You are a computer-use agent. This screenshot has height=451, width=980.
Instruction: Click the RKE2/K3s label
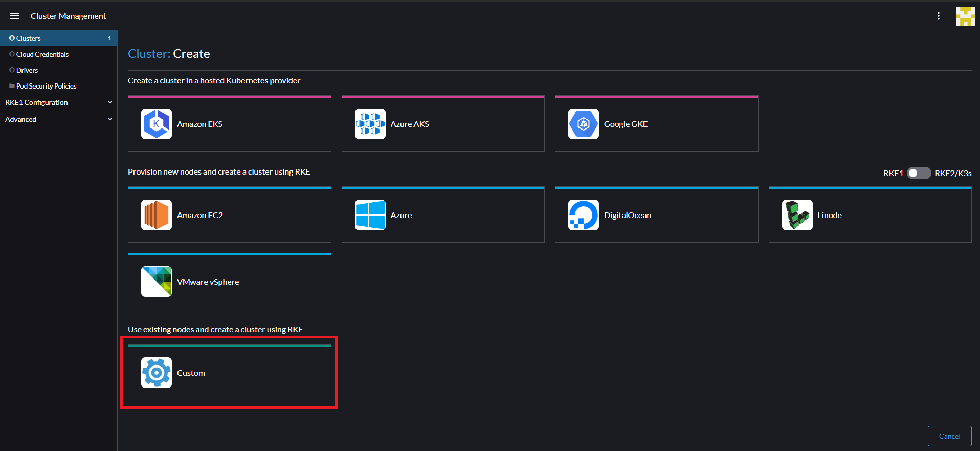tap(953, 173)
